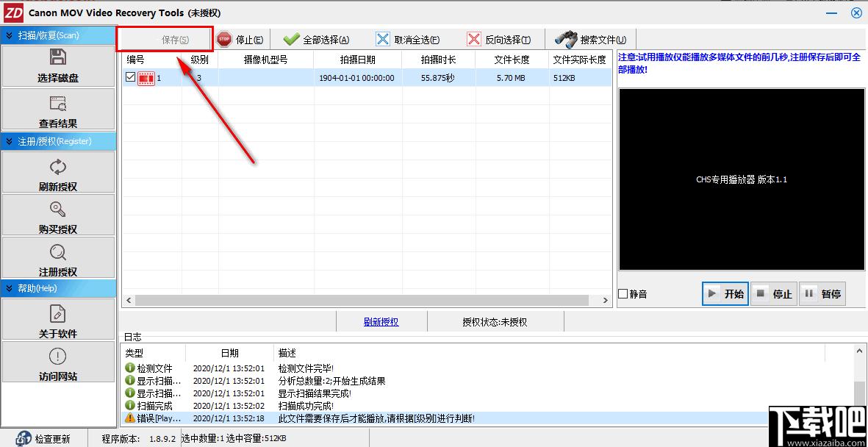Open 搜索文件(U) binoculars search
The width and height of the screenshot is (868, 447).
[591, 39]
